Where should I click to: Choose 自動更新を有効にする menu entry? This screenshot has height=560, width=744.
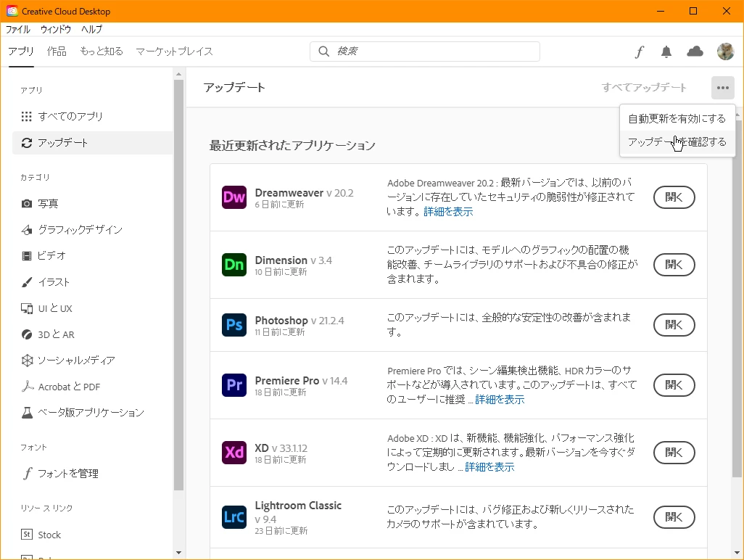(x=677, y=119)
